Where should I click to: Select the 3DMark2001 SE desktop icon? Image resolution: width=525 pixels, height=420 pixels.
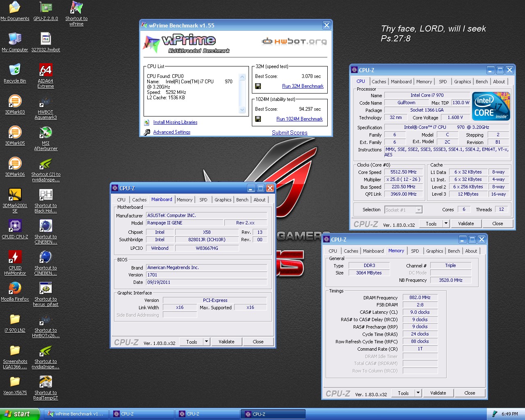coord(15,201)
